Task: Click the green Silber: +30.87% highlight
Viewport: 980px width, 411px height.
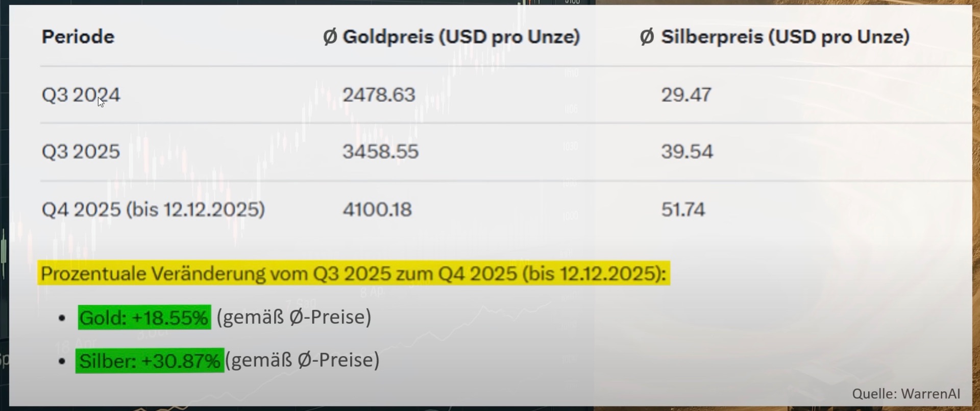Action: pyautogui.click(x=150, y=361)
